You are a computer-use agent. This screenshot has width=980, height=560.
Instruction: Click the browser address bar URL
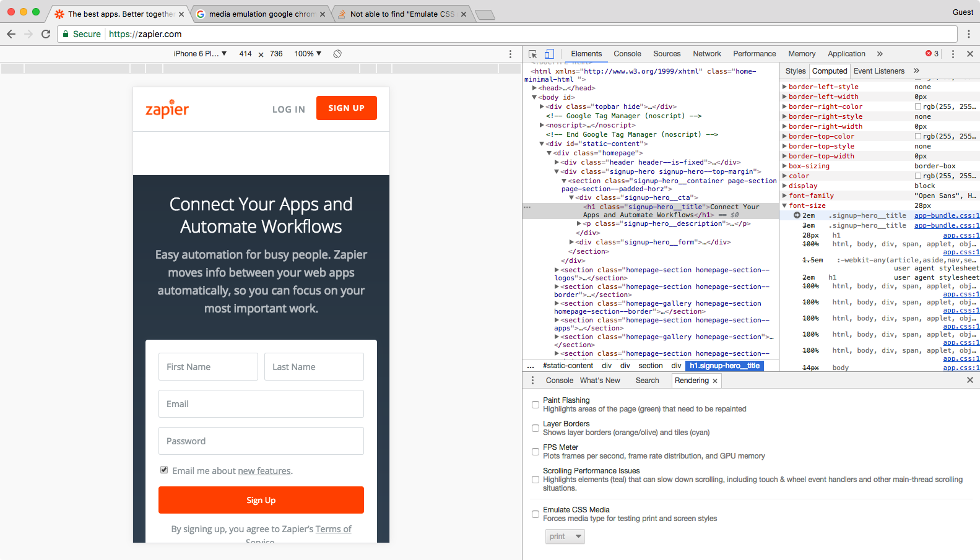click(145, 34)
